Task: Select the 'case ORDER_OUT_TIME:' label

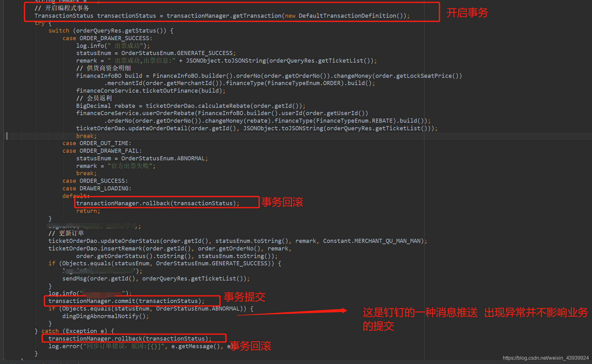Action: pos(97,144)
